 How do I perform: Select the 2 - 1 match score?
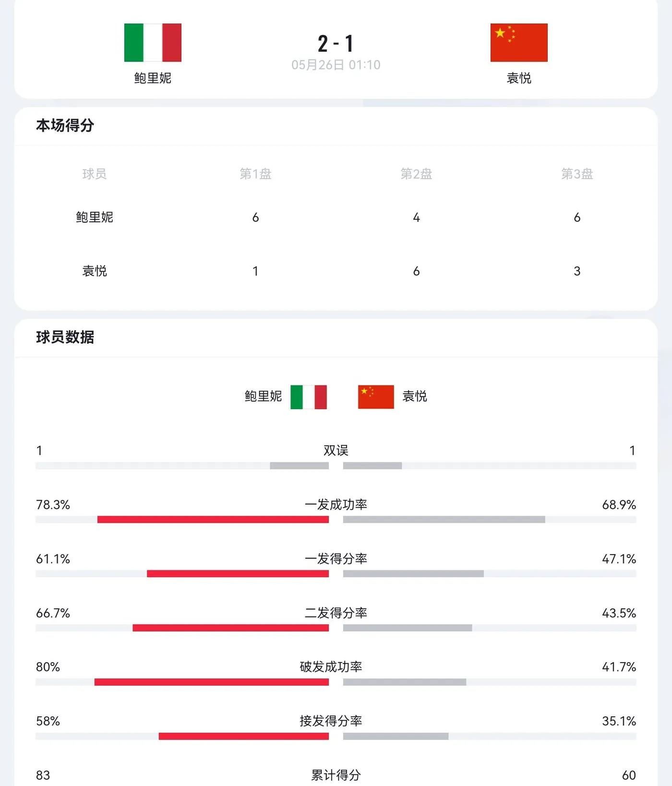pyautogui.click(x=336, y=44)
